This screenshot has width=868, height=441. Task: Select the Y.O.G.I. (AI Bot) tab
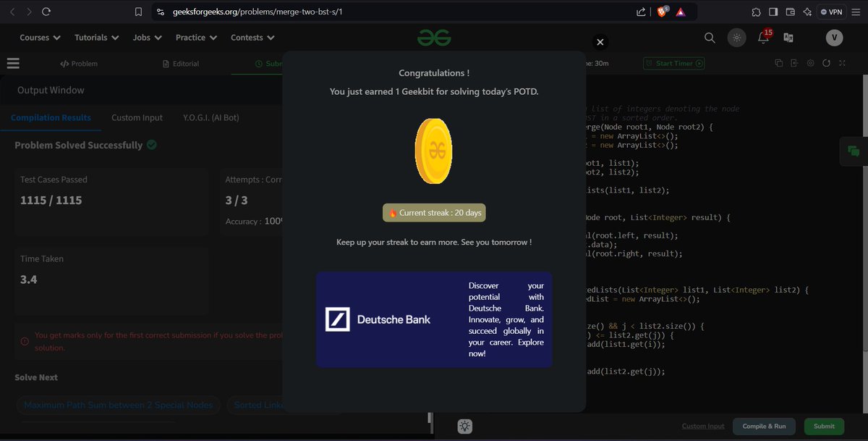click(210, 117)
